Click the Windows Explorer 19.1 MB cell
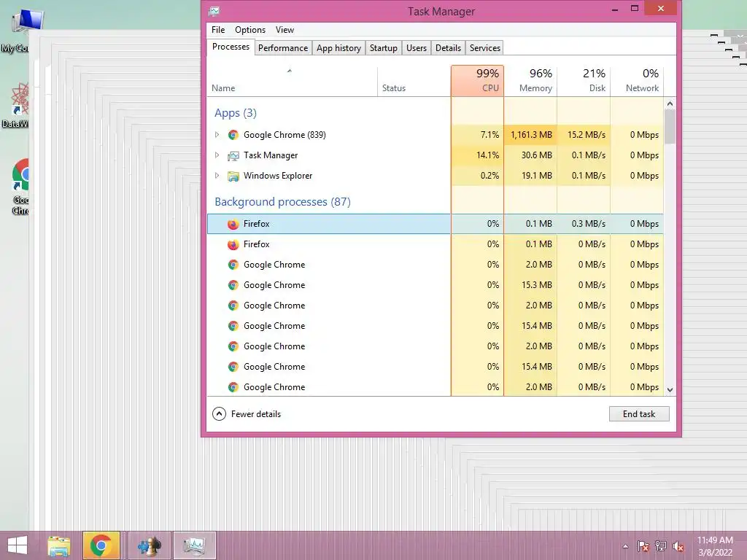 (x=530, y=176)
